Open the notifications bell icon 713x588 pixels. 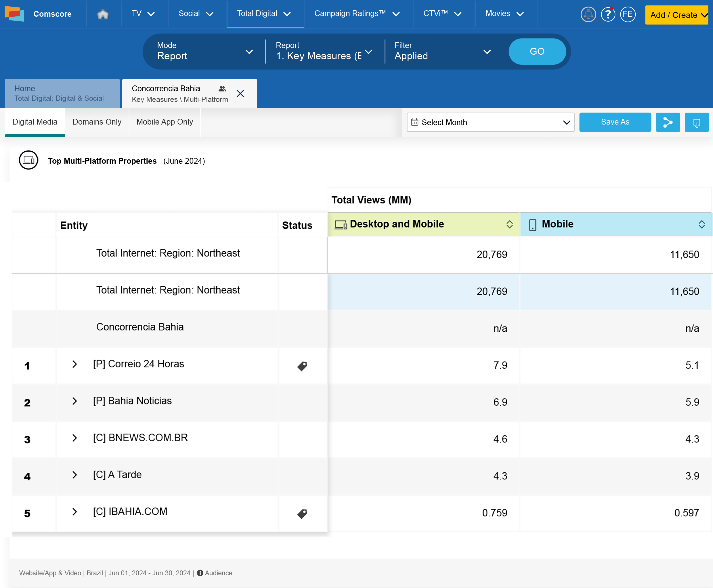coord(588,14)
